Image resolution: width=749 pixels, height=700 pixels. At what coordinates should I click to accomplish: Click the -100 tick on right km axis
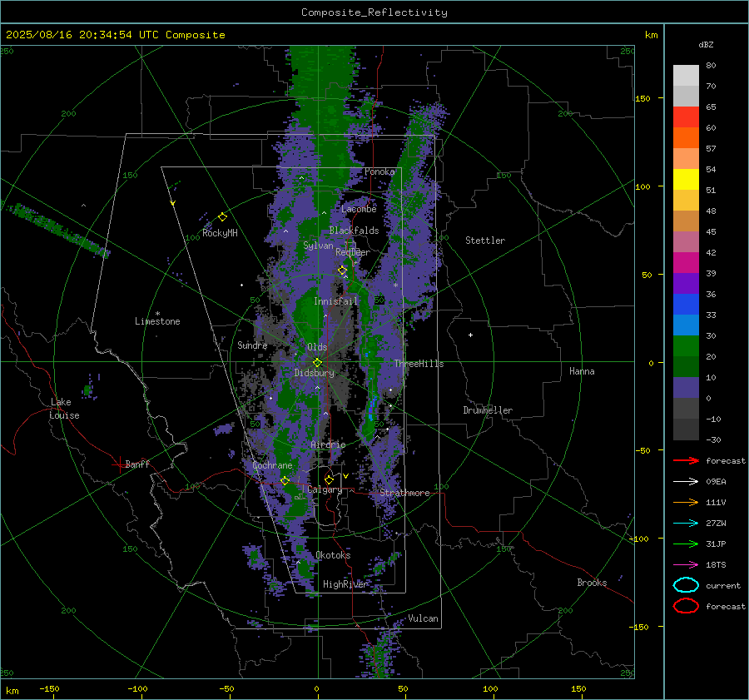tap(640, 539)
